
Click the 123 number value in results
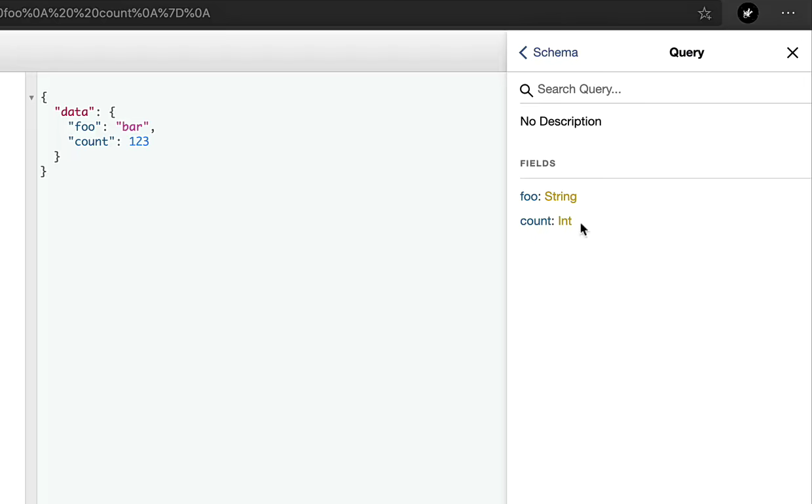[x=139, y=141]
